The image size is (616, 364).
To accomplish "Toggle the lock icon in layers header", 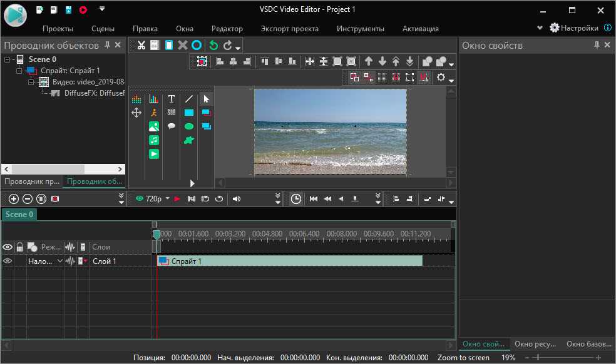I will pos(20,247).
